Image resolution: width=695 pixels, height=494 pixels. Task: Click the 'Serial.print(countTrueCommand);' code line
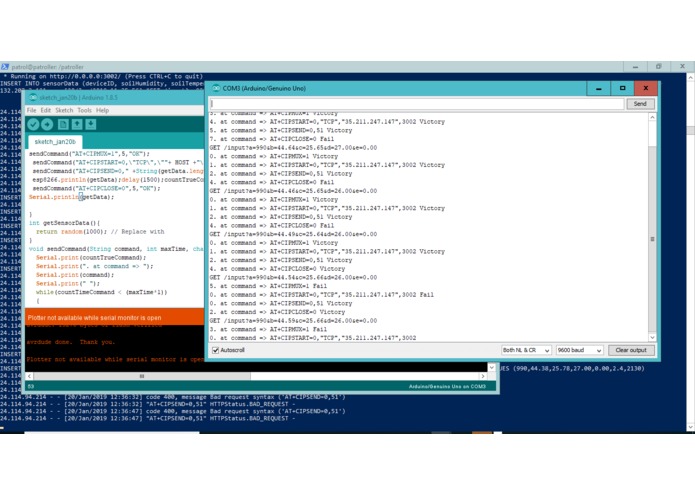tap(91, 257)
